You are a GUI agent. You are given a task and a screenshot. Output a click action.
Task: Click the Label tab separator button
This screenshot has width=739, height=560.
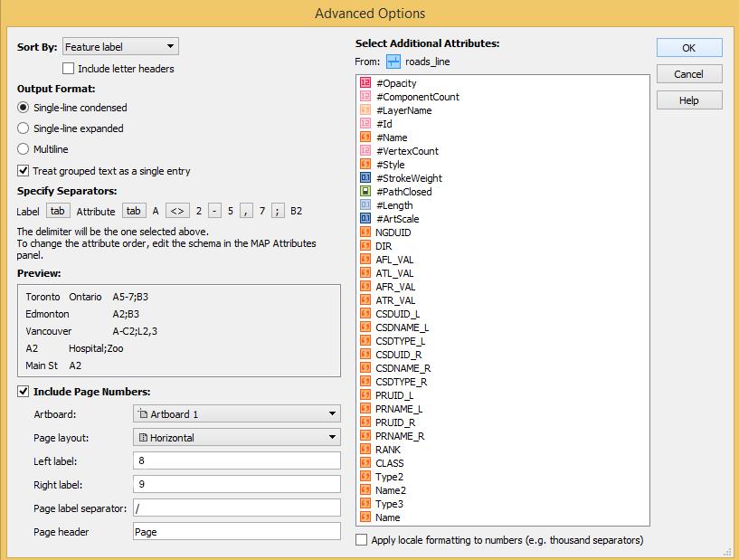58,211
